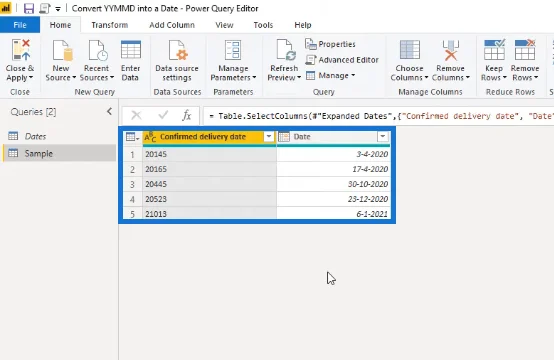Open Quick Access Toolbar customize dropdown
The image size is (554, 360).
pos(58,9)
